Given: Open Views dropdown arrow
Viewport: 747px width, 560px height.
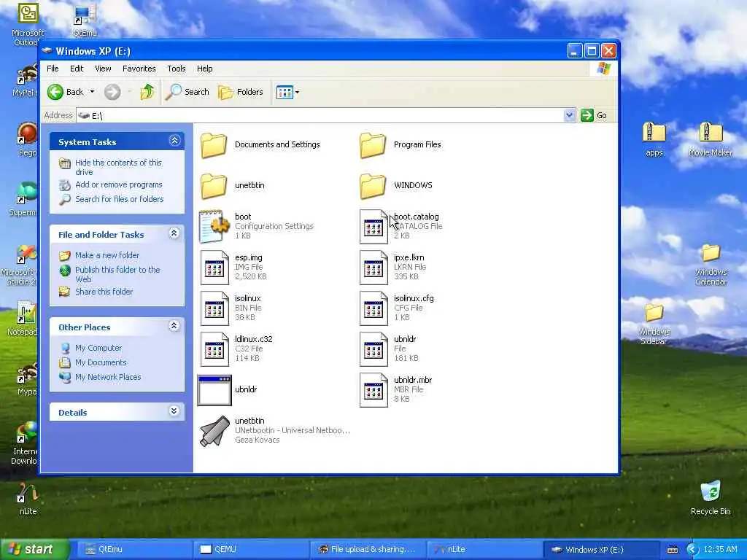Looking at the screenshot, I should coord(298,93).
